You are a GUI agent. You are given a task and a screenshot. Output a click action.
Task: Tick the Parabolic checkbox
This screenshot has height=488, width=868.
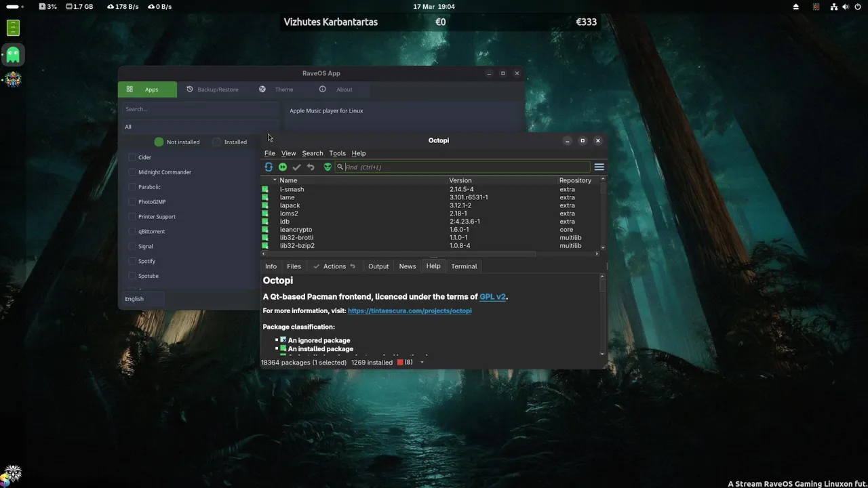[132, 187]
